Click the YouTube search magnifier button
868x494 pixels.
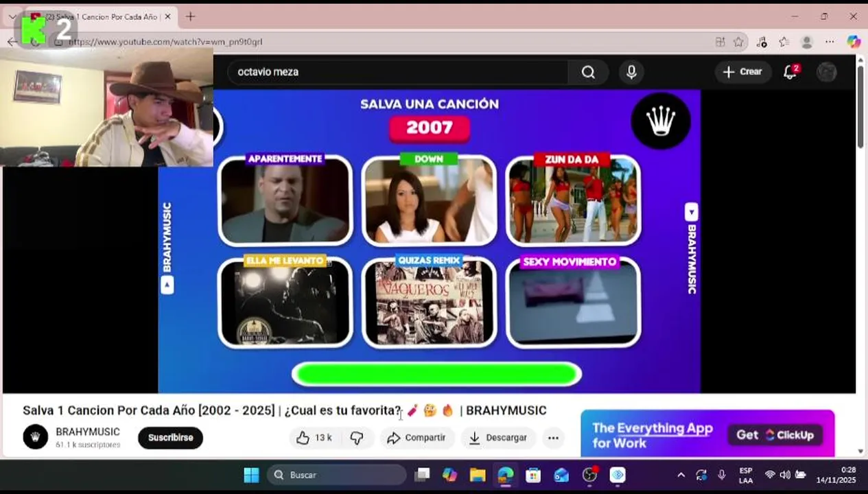tap(588, 72)
